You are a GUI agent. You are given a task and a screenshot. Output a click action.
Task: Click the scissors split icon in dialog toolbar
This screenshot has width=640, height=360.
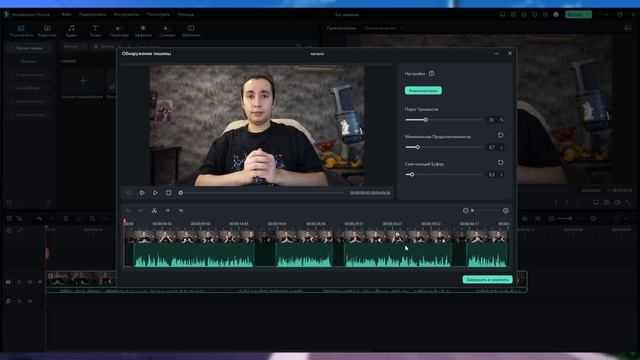pyautogui.click(x=154, y=211)
